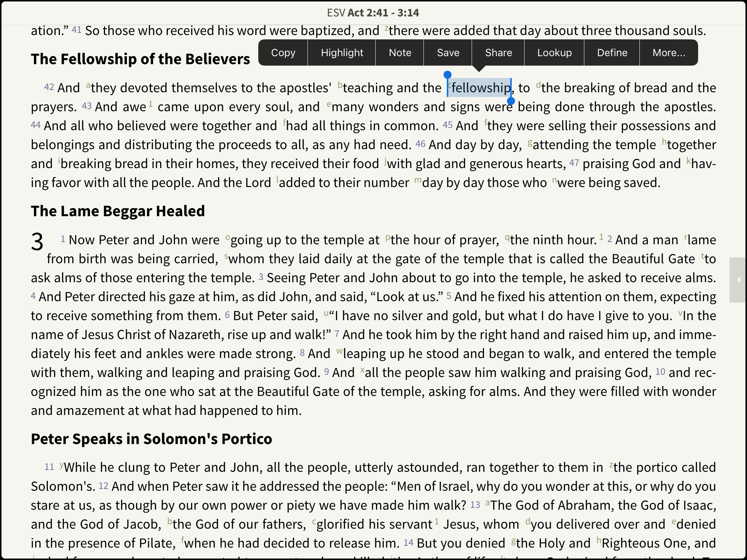Viewport: 747px width, 560px height.
Task: Tap heading 'The Lame Beggar Healed'
Action: pyautogui.click(x=118, y=211)
